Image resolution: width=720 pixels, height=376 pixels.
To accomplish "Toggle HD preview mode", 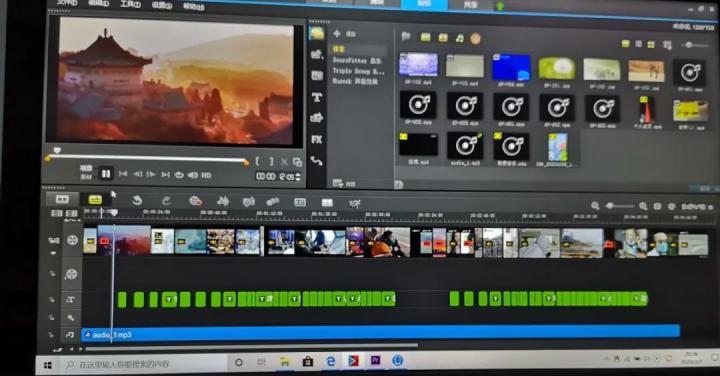I will point(206,175).
